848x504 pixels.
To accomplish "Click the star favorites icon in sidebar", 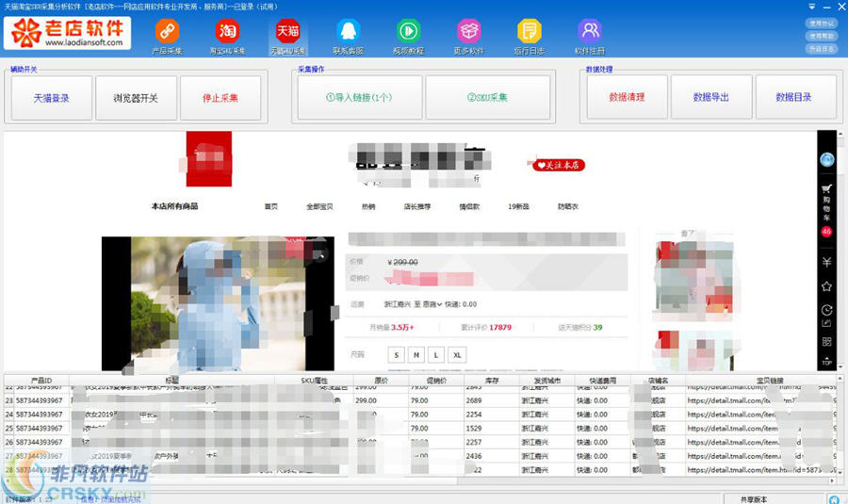I will 826,286.
